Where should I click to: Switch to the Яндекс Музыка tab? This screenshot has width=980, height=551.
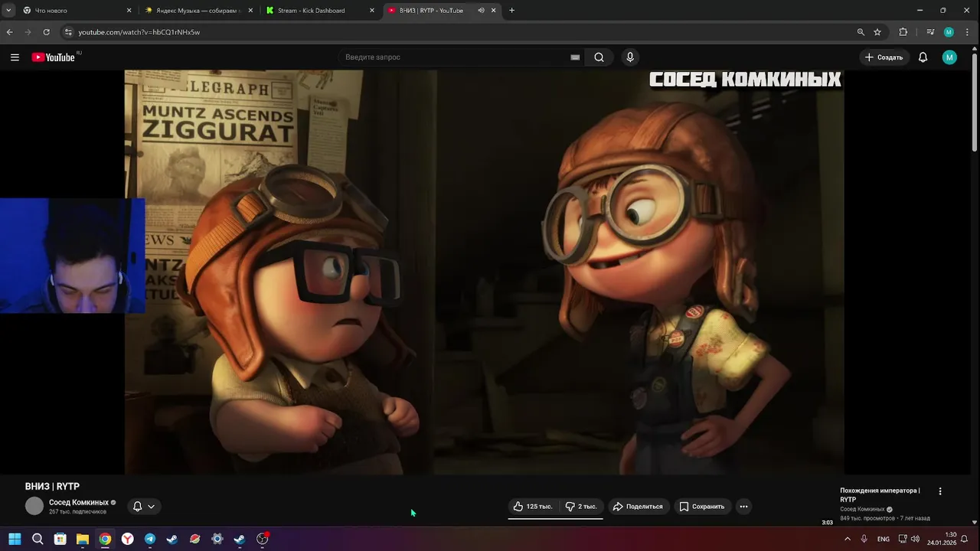198,11
